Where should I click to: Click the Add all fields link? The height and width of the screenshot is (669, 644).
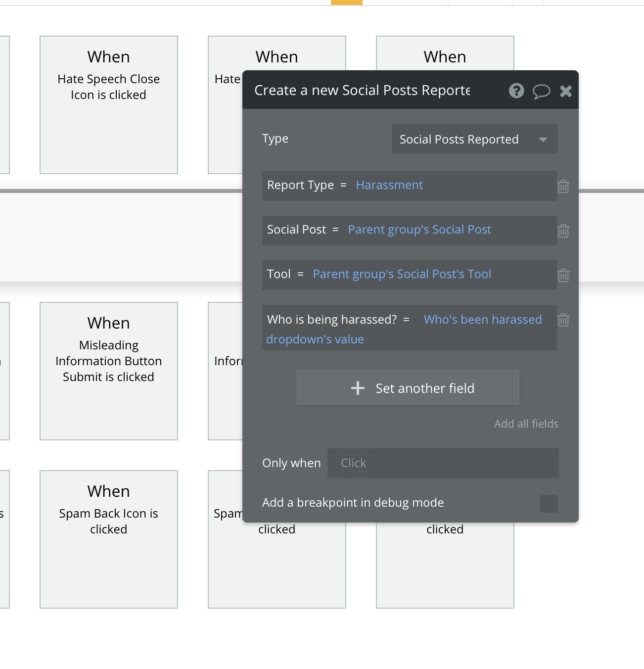pyautogui.click(x=526, y=424)
